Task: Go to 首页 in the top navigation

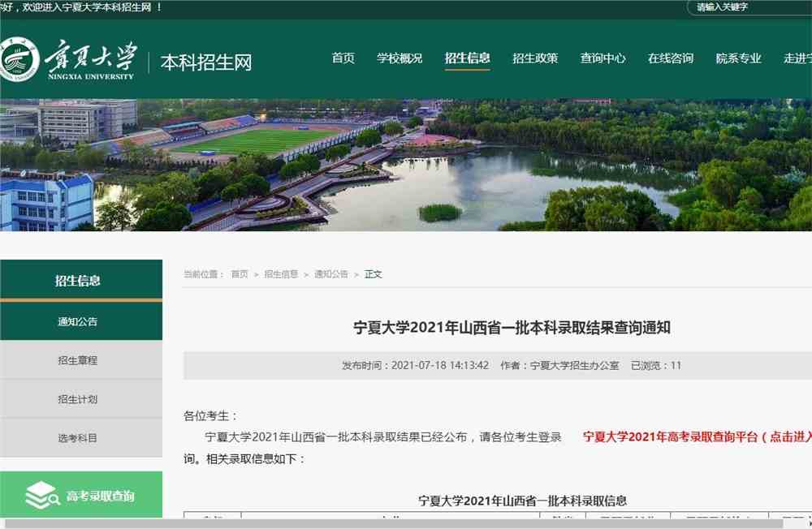Action: tap(343, 58)
